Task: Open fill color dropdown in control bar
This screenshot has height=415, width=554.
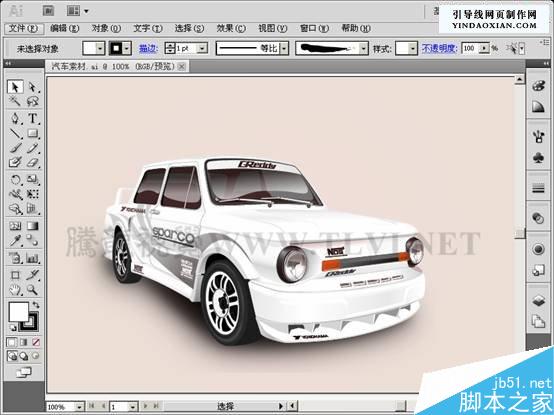Action: (100, 48)
